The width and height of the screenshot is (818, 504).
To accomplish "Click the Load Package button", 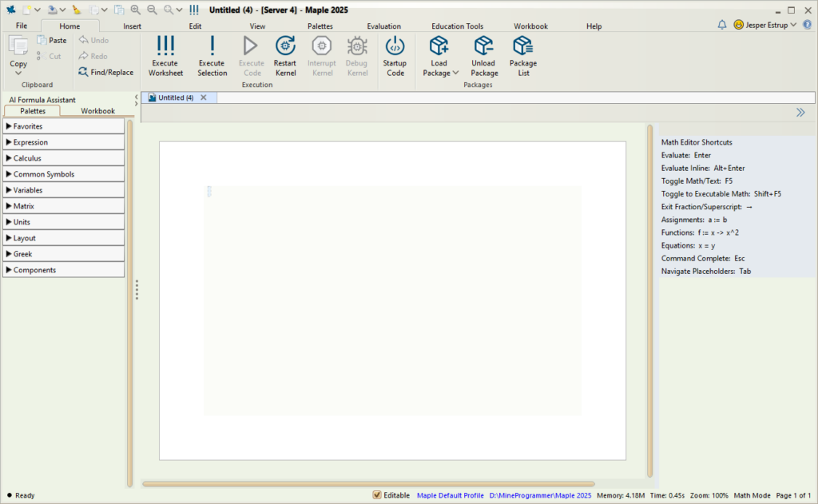I will (x=440, y=57).
